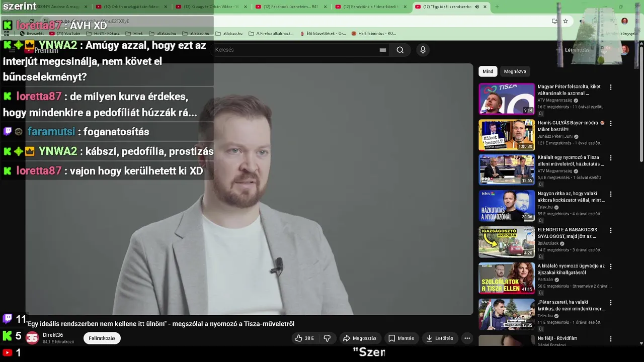Open the on-screen keyboard icon in search box
Viewport: 644px width, 362px height.
(383, 50)
